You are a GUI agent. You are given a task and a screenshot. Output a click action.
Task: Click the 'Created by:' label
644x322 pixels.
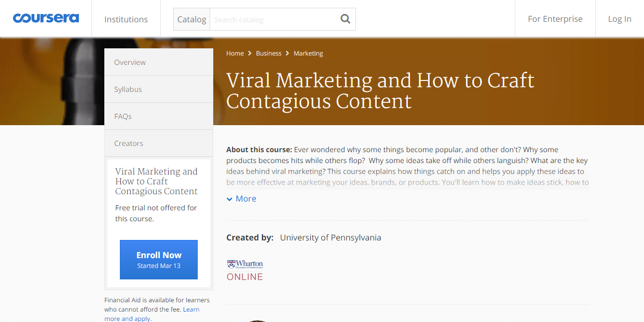(250, 238)
